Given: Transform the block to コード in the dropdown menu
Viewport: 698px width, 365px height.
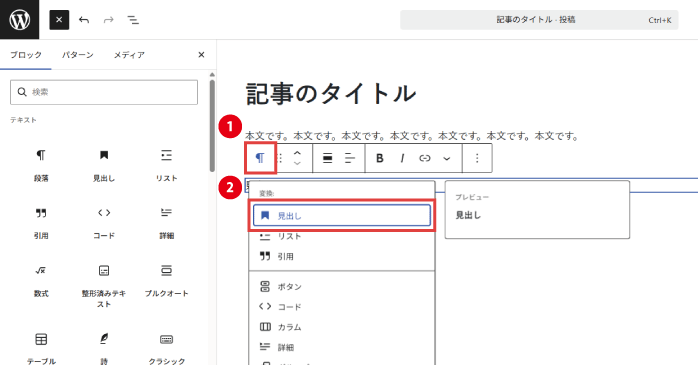Looking at the screenshot, I should pos(342,307).
